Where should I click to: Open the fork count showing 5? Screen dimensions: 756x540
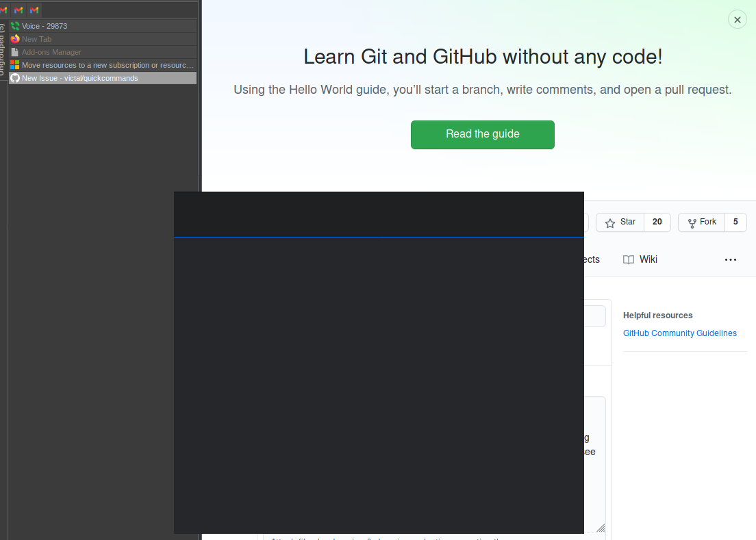click(x=735, y=222)
